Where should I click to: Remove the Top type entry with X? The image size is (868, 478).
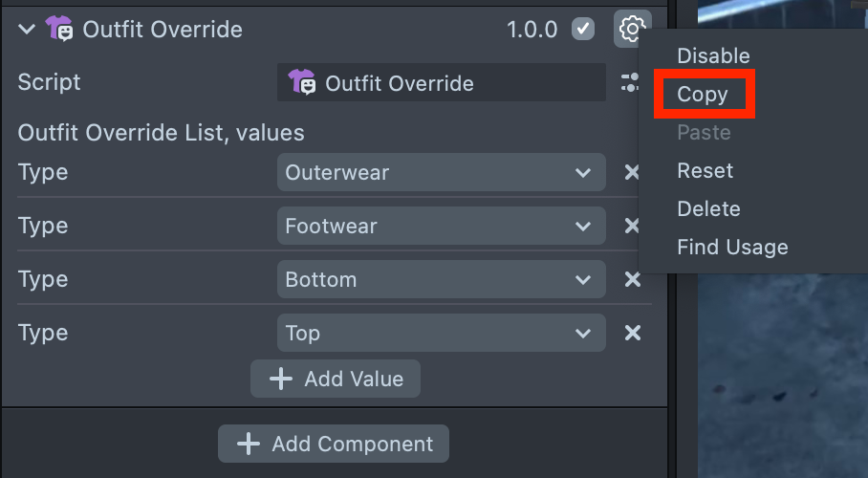point(632,334)
